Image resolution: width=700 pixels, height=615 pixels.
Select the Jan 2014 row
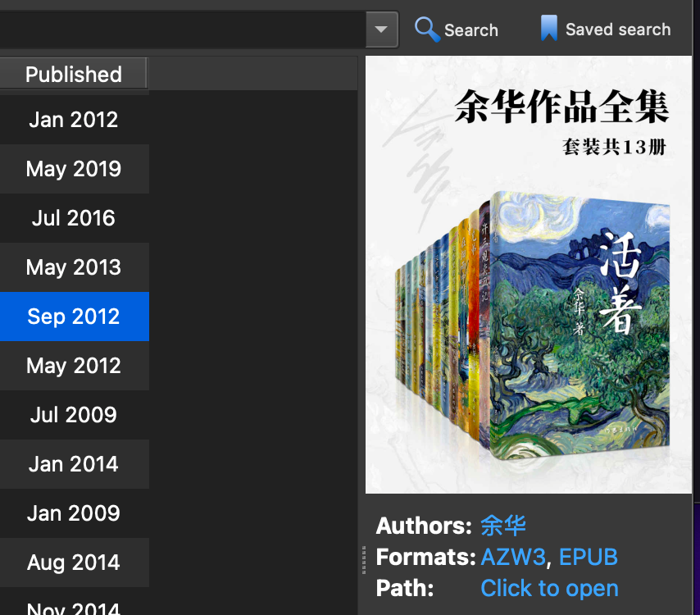(74, 464)
